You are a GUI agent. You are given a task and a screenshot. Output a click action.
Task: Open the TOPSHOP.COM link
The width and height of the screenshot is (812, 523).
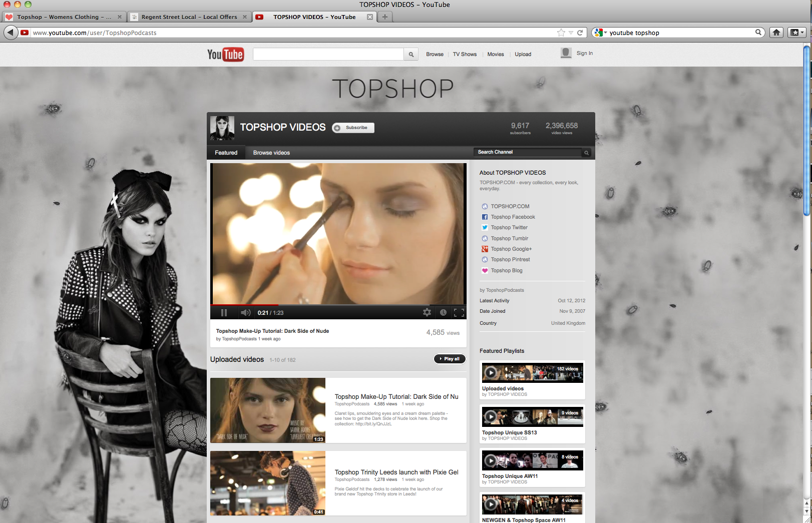point(510,206)
